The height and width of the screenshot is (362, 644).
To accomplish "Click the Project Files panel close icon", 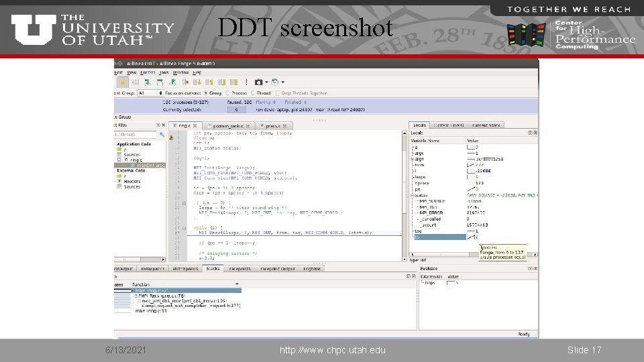I will point(164,125).
